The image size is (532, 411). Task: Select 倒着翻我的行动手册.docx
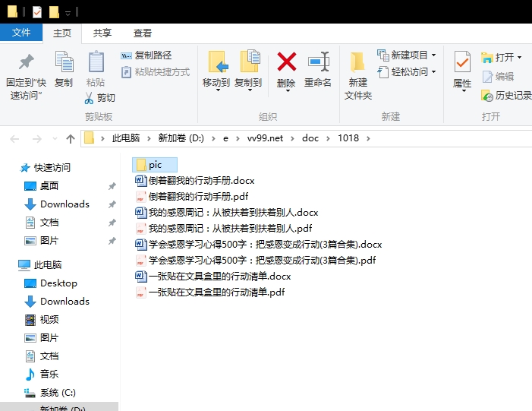pos(195,181)
